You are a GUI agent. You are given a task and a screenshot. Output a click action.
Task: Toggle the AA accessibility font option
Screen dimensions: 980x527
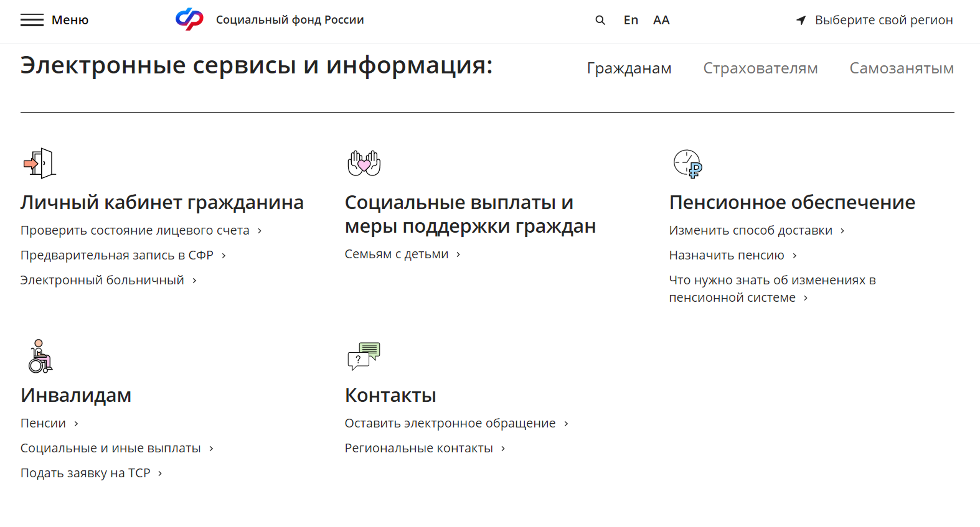tap(661, 20)
